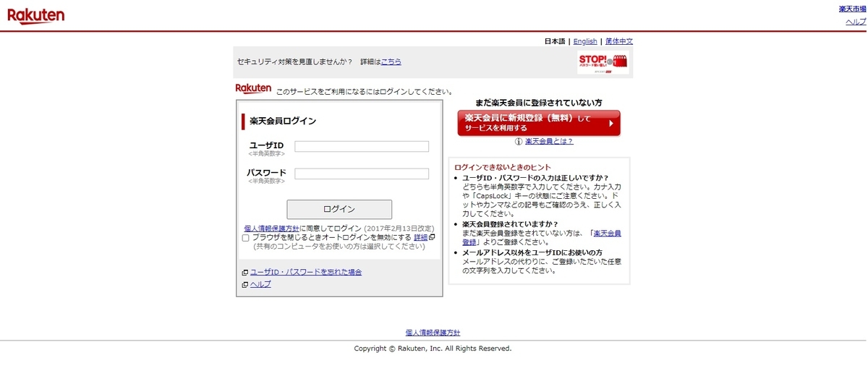The image size is (868, 376).
Task: Click the arrow on the red registration button
Action: [611, 123]
